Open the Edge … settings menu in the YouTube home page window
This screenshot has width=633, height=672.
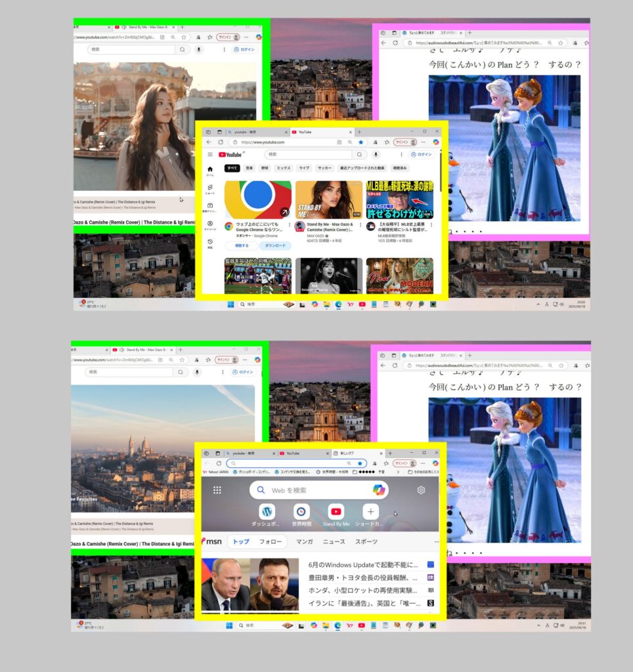click(424, 142)
